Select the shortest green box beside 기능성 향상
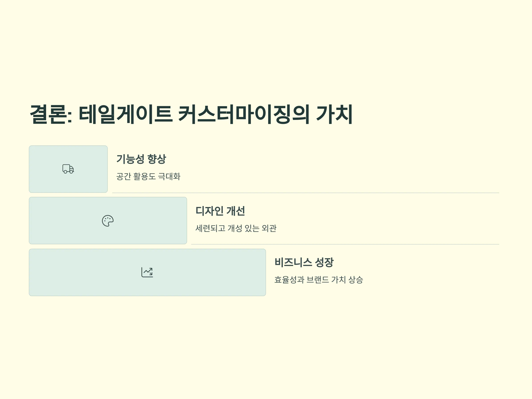Screen dimensions: 532x399 click(68, 169)
